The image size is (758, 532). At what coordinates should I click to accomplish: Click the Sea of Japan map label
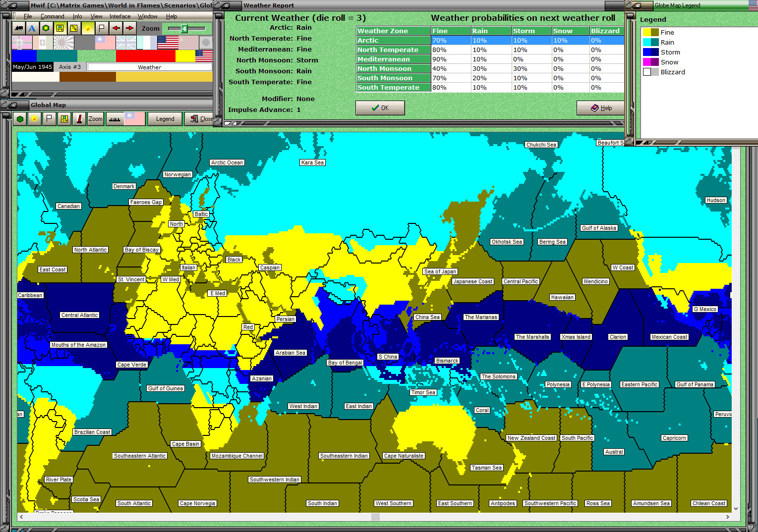[x=440, y=271]
